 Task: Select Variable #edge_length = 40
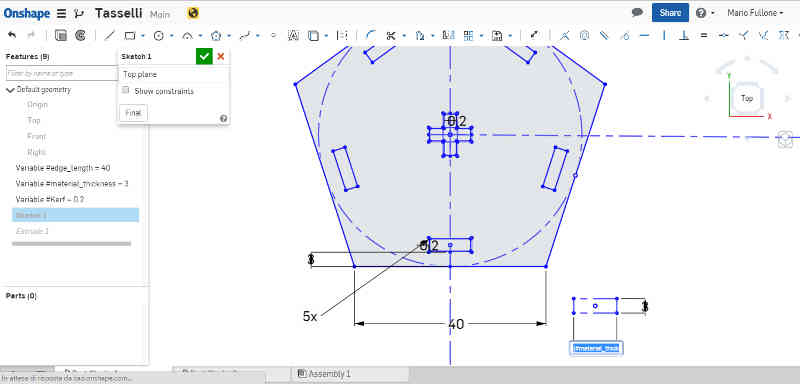coord(63,168)
